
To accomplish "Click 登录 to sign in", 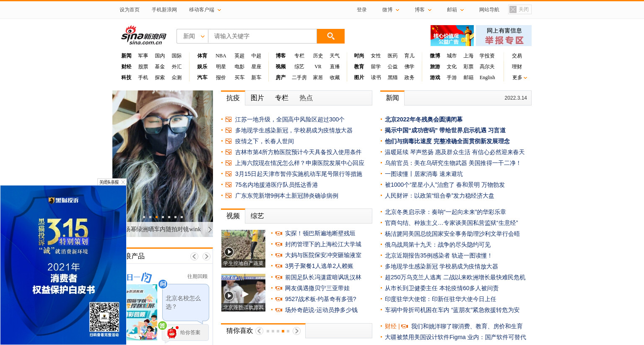I will [x=362, y=10].
